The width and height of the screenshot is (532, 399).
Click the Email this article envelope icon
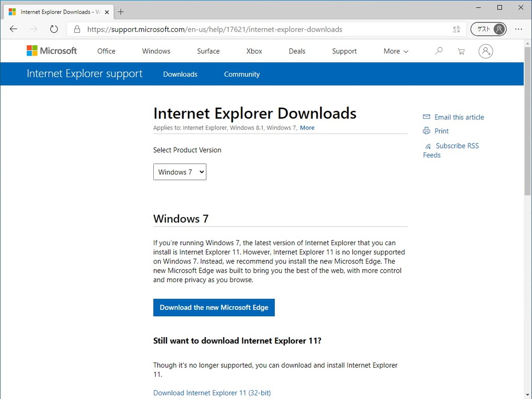pyautogui.click(x=426, y=116)
